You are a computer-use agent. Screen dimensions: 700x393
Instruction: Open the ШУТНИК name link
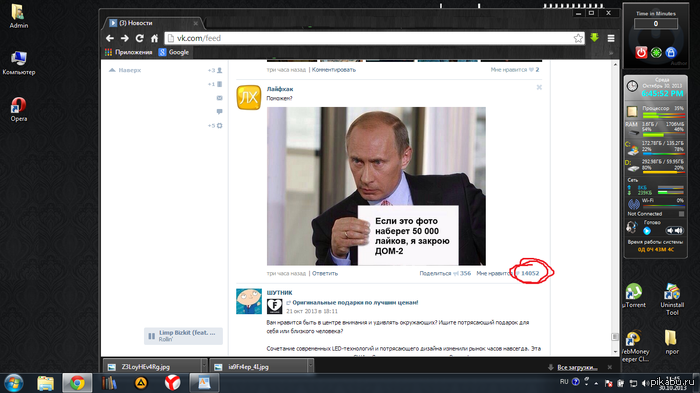pos(279,293)
